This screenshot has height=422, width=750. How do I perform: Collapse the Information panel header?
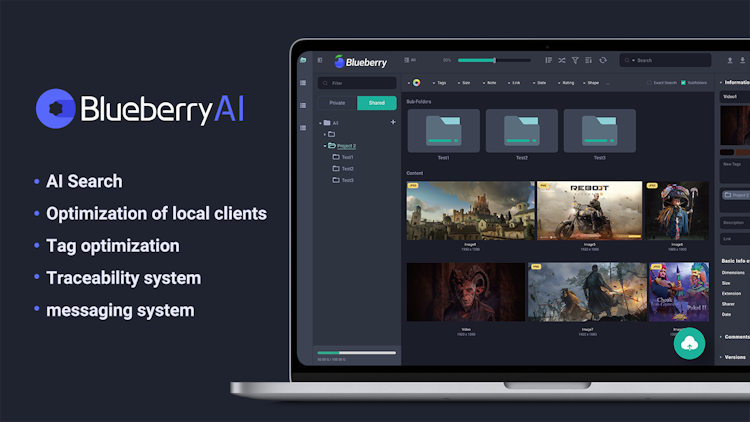735,82
